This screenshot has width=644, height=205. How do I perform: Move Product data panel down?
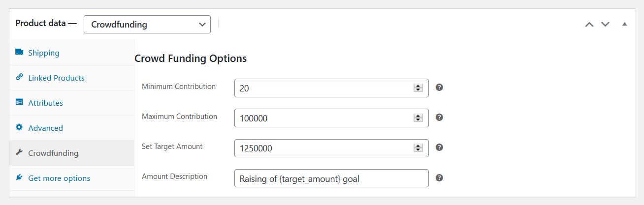coord(606,24)
